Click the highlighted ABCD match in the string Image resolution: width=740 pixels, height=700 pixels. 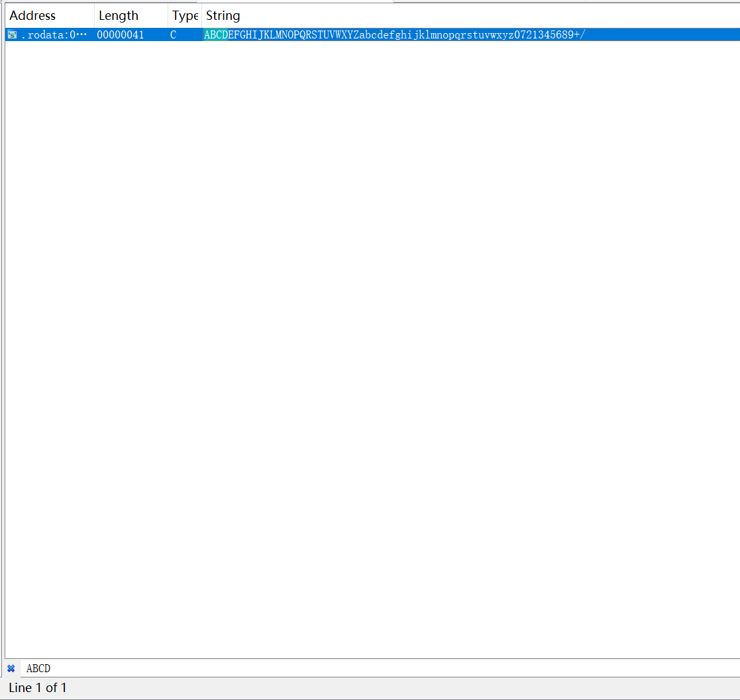(x=215, y=34)
